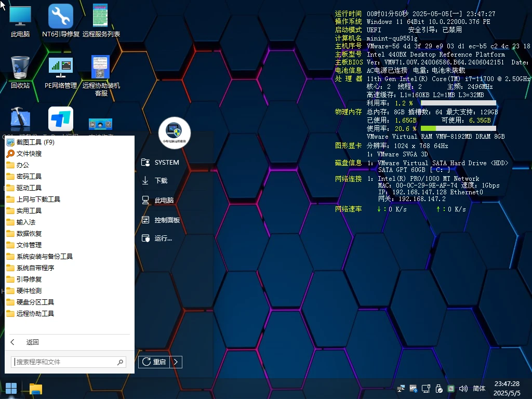Open the 此电脑 desktop icon

click(x=20, y=20)
